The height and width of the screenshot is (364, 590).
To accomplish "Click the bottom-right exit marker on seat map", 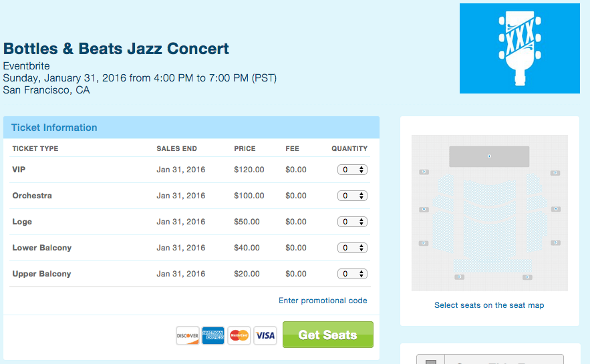I will (x=527, y=277).
